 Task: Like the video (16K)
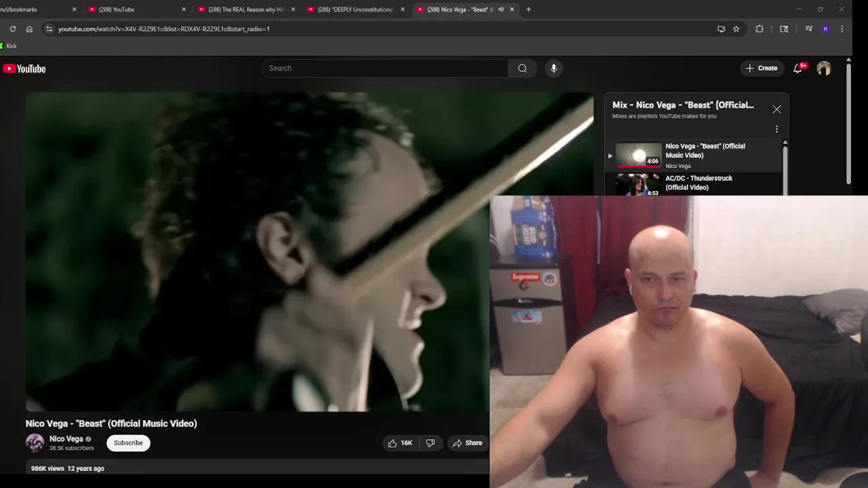pyautogui.click(x=400, y=443)
